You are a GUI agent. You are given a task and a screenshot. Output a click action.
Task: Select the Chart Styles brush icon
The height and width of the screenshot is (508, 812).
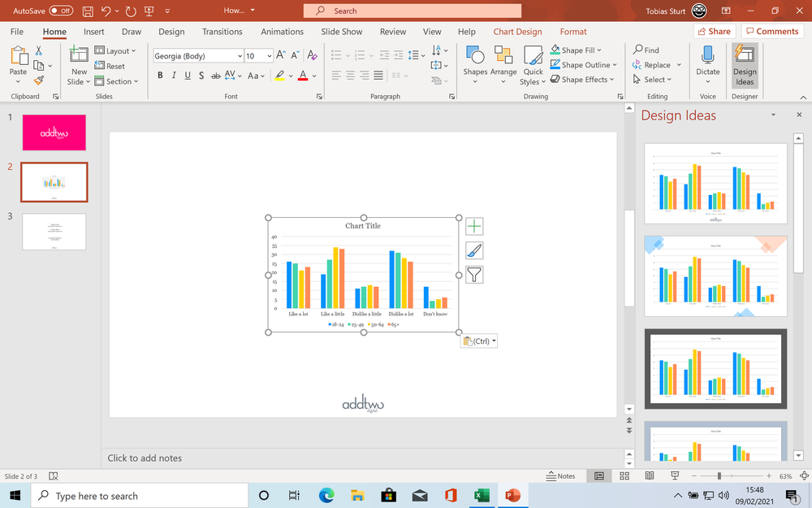(474, 250)
